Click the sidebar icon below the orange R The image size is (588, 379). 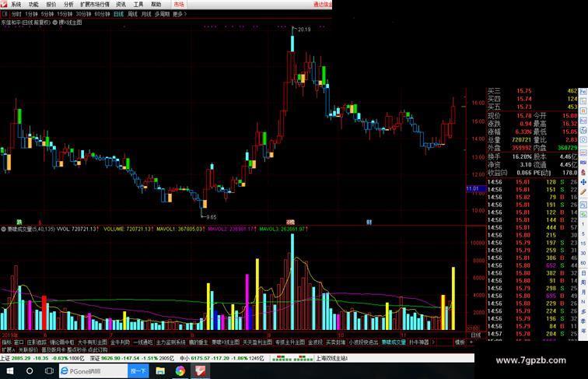583,121
